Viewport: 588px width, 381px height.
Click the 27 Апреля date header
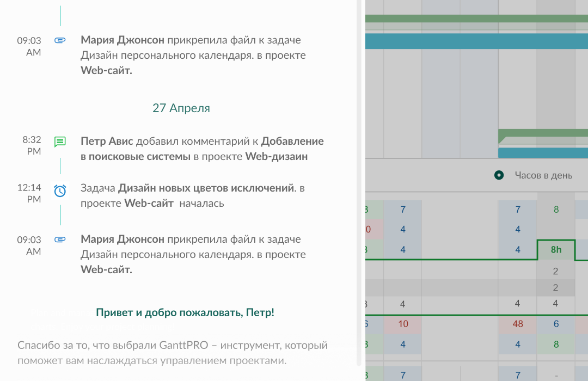(181, 108)
